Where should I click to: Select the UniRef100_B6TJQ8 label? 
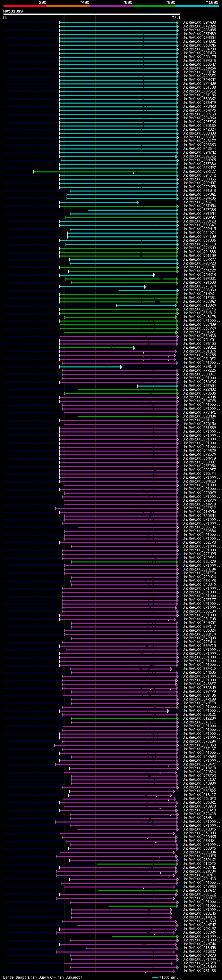[199, 87]
